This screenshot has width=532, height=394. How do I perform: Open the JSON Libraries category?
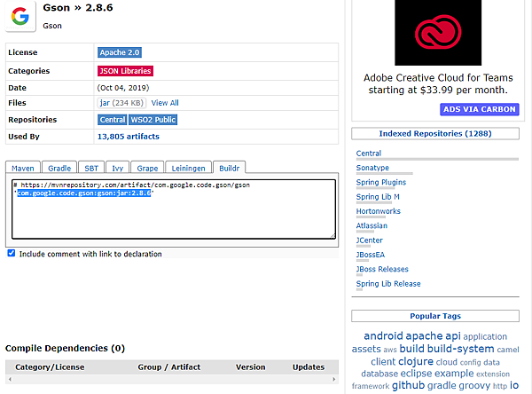click(x=125, y=71)
